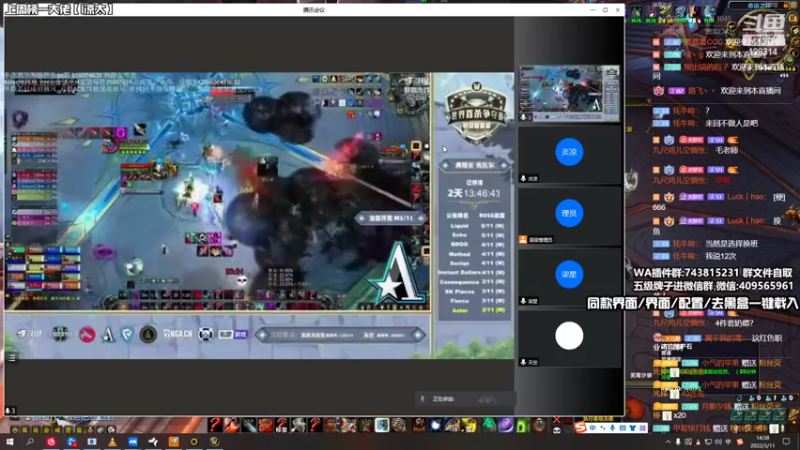800x450 pixels.
Task: Open the Windows Start menu
Action: click(10, 441)
